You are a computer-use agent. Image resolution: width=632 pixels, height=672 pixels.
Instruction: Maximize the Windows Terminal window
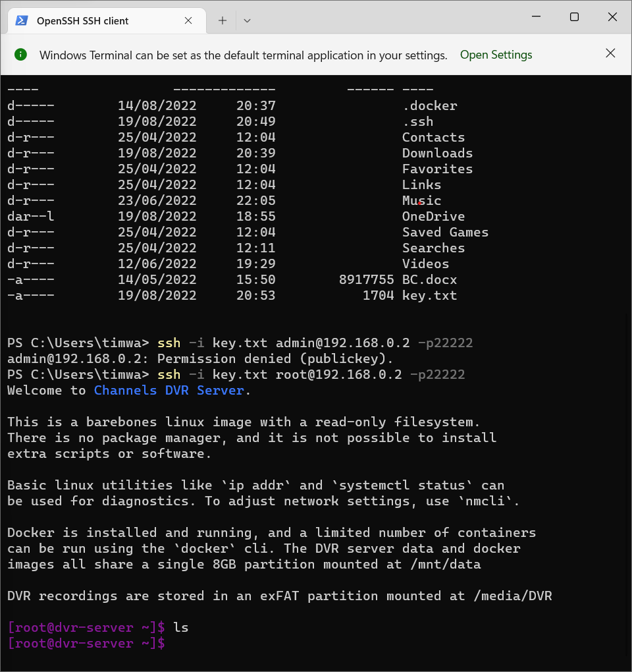point(574,17)
